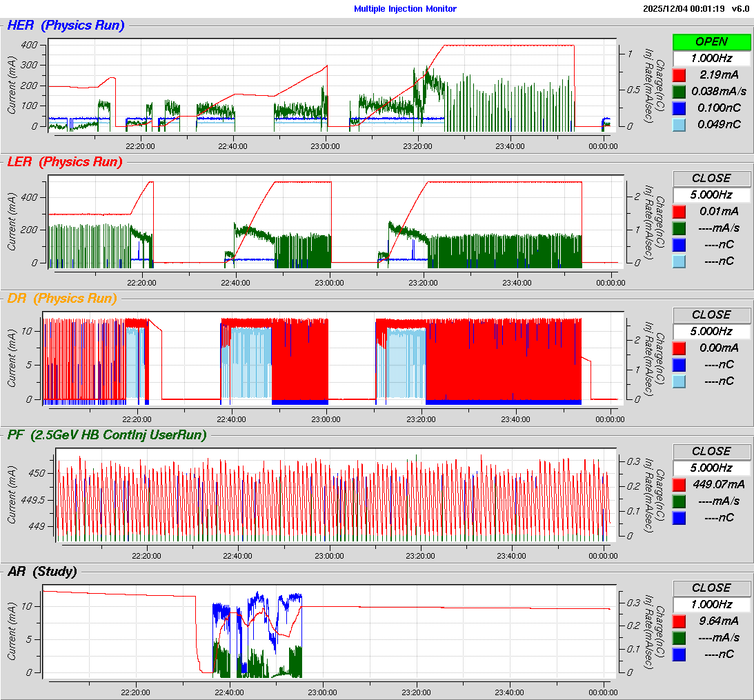Click the LER red 0.01mA legend swatch

[679, 211]
